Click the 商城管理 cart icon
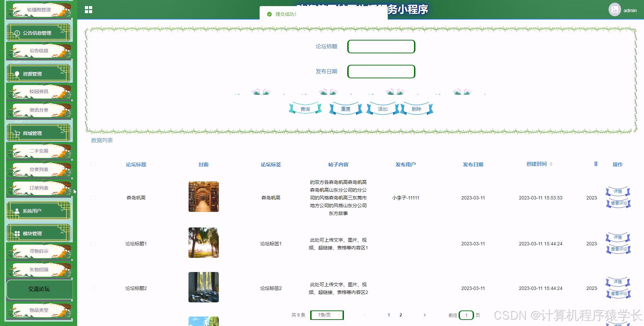Screen dimensions: 644x326 click(x=17, y=133)
